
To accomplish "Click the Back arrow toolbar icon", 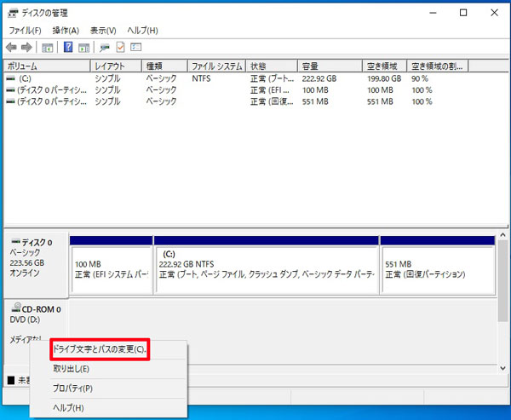I will point(11,48).
